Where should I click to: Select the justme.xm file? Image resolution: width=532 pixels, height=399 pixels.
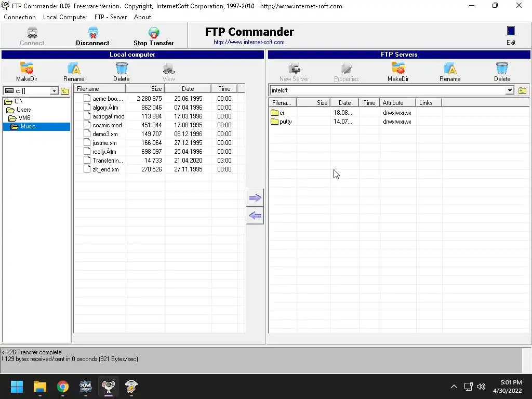tap(104, 142)
